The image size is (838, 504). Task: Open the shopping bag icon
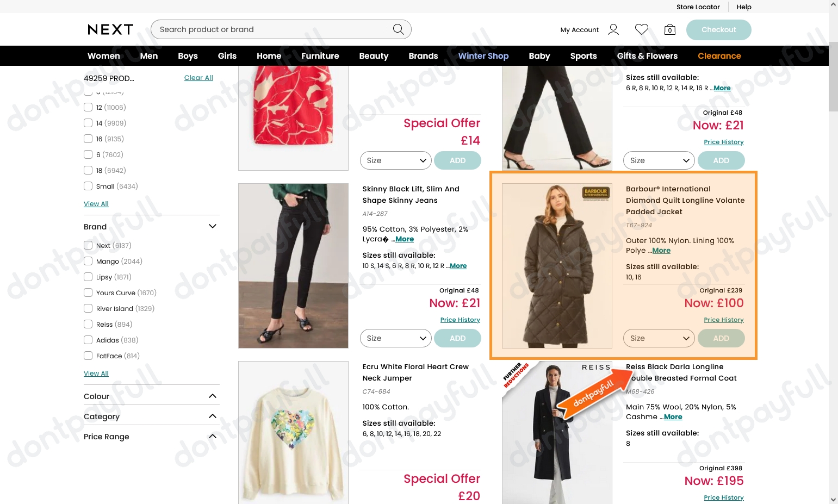click(x=670, y=29)
